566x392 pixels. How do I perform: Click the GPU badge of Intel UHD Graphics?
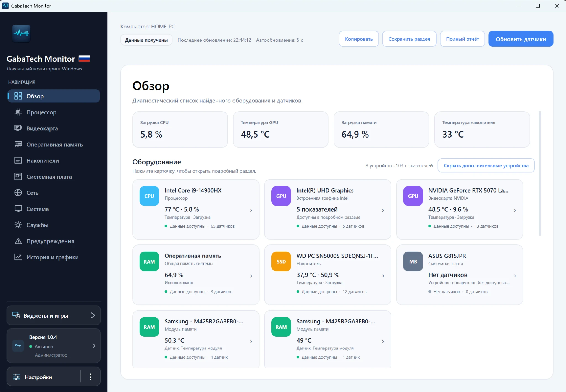[x=281, y=196]
